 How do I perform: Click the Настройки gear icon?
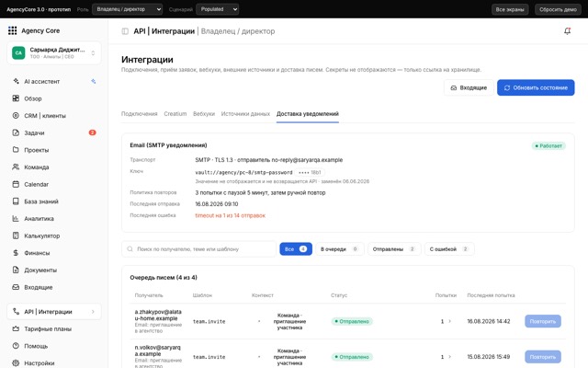coord(16,363)
